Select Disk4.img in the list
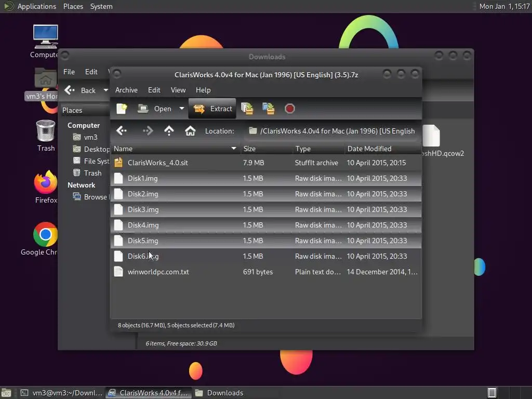The height and width of the screenshot is (399, 532). [266, 225]
